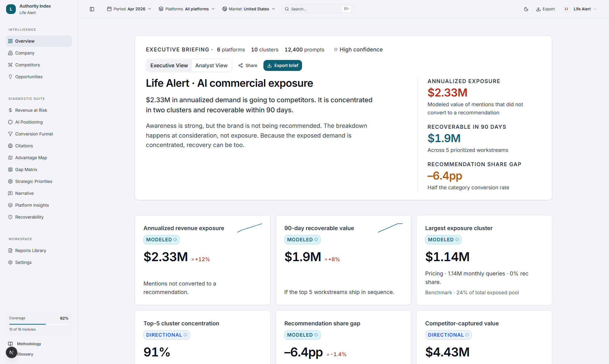Click the Authority Index logo badge

tap(11, 9)
